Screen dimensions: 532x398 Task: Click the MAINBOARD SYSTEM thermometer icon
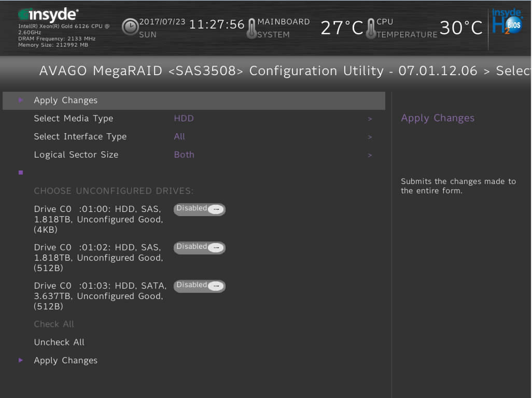click(x=252, y=28)
